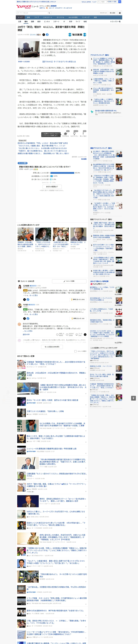Click the 購入履歴 button
The width and height of the screenshot is (138, 644).
pos(112,13)
